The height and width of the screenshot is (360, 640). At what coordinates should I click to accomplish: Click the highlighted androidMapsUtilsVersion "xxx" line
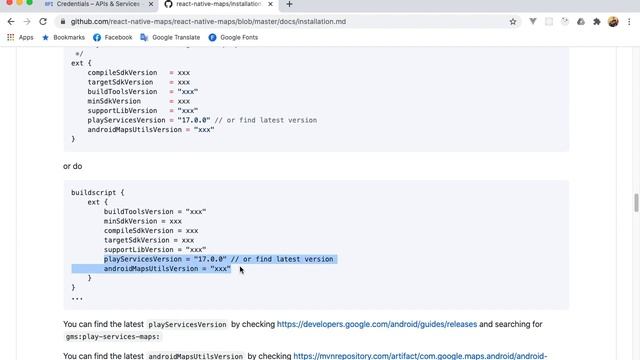coord(167,269)
